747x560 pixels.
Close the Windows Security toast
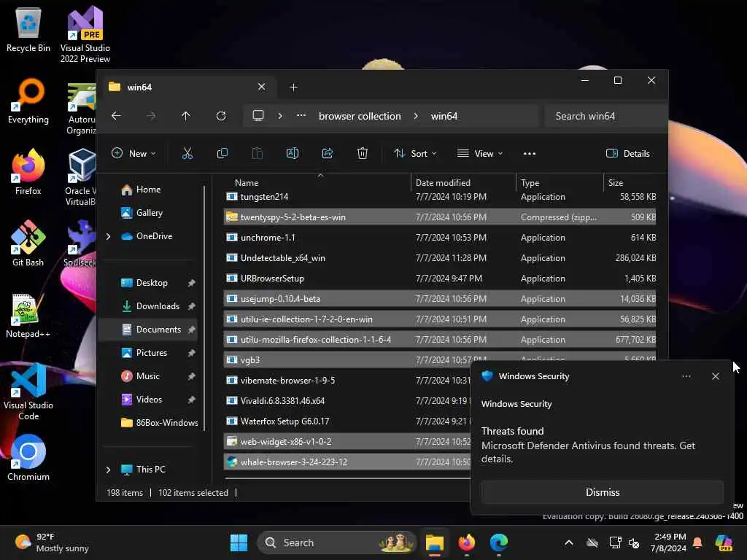pyautogui.click(x=715, y=376)
